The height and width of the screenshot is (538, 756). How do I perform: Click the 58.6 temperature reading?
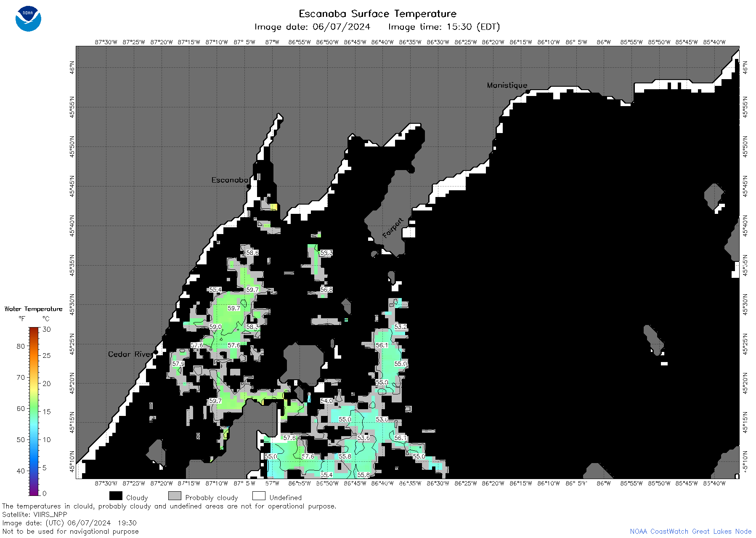pyautogui.click(x=252, y=253)
